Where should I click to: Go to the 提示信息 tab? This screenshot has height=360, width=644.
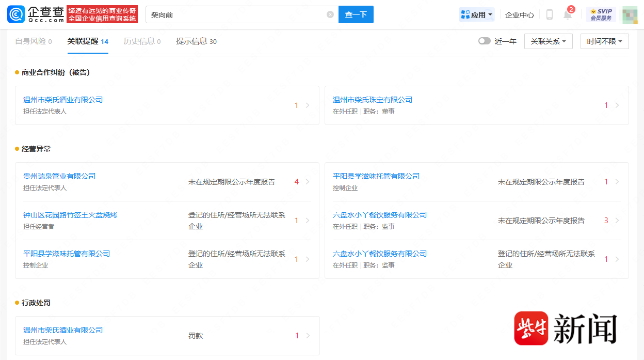pyautogui.click(x=196, y=41)
